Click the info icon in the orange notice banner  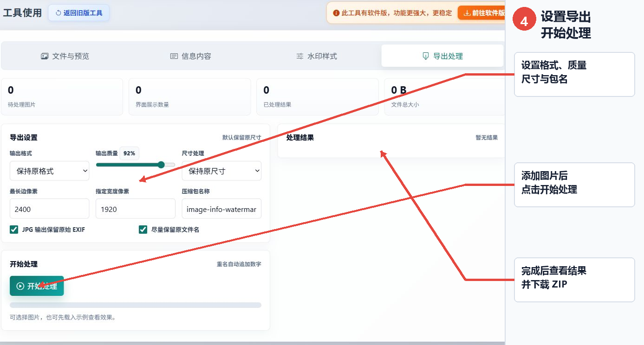point(336,13)
